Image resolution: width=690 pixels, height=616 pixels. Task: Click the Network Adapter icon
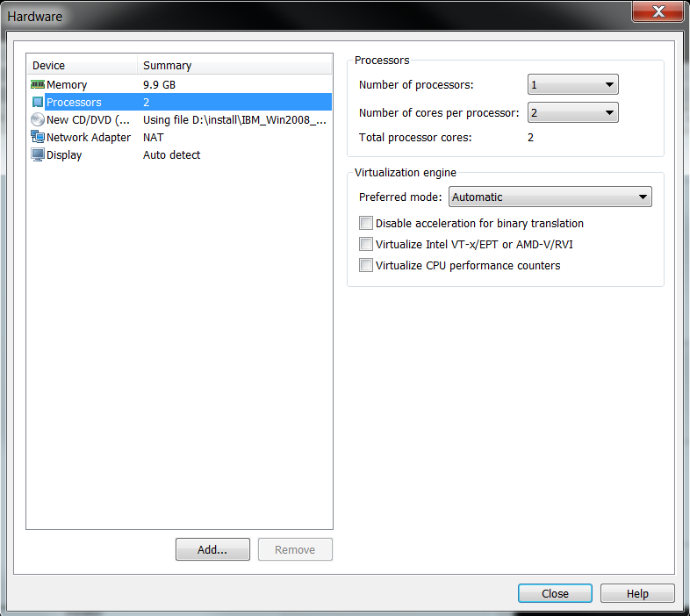point(38,137)
